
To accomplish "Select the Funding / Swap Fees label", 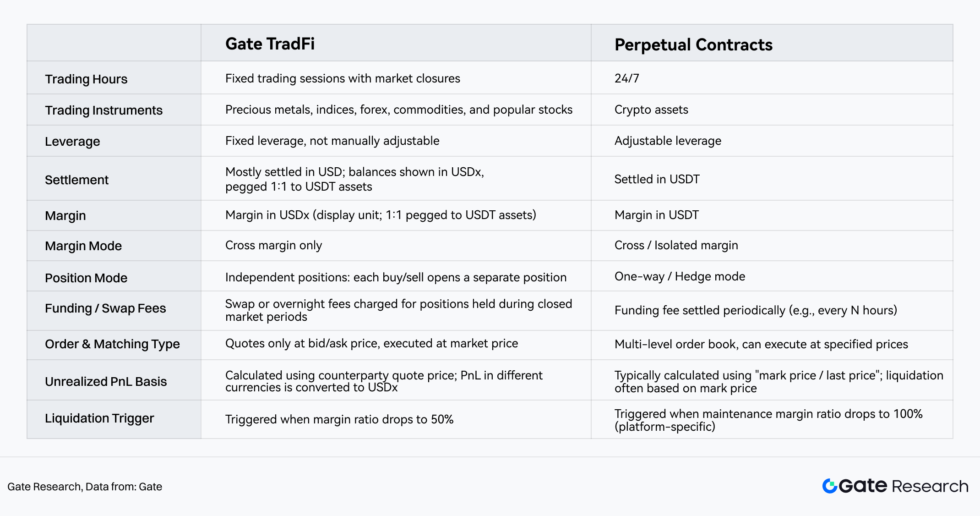I will pyautogui.click(x=105, y=308).
